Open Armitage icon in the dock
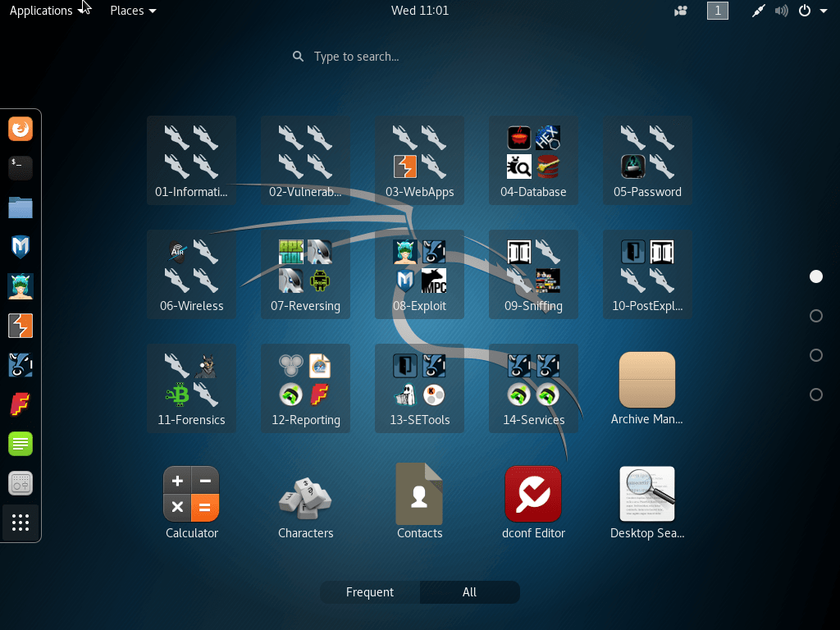The image size is (840, 630). coord(21,286)
